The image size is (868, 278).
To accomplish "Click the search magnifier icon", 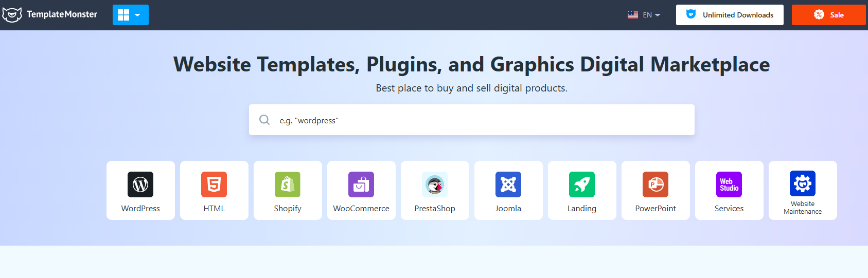I will [264, 120].
